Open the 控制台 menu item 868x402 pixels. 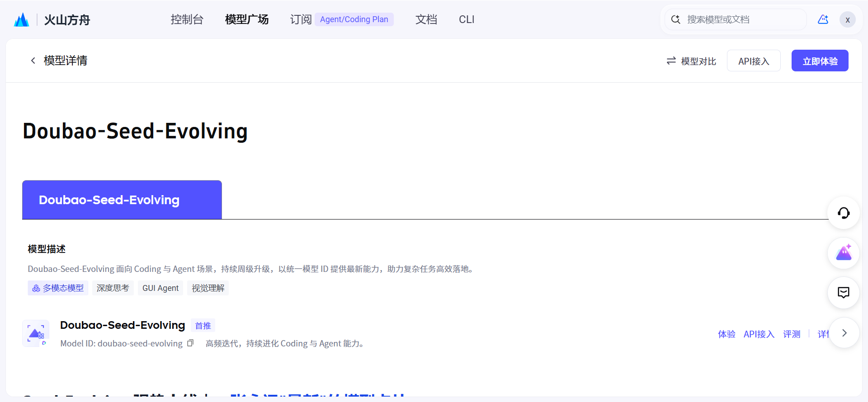coord(187,19)
